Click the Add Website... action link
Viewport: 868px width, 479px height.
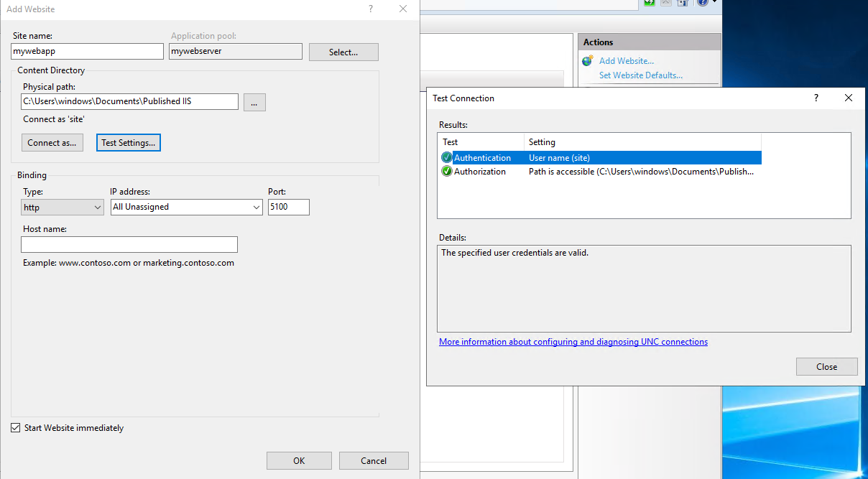point(627,61)
